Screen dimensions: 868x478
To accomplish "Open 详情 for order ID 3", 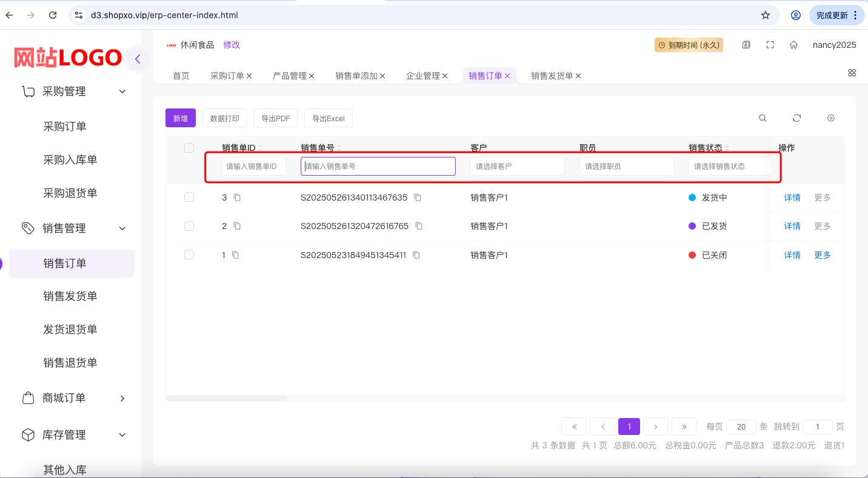I will coord(792,198).
